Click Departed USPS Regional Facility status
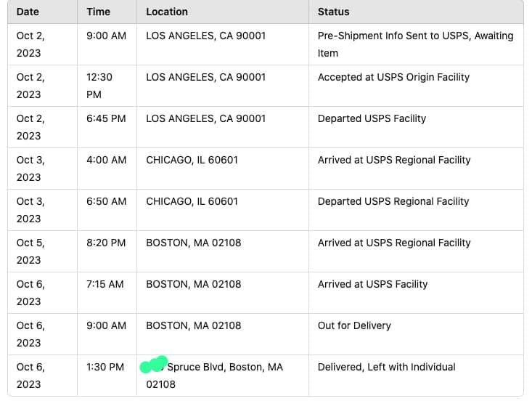532x401 pixels. click(x=393, y=201)
